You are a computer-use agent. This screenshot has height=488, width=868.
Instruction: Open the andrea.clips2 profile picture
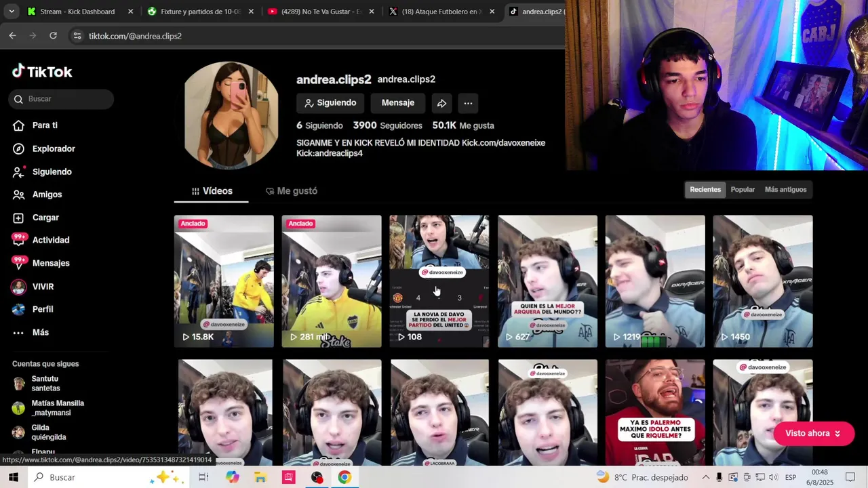click(x=231, y=115)
